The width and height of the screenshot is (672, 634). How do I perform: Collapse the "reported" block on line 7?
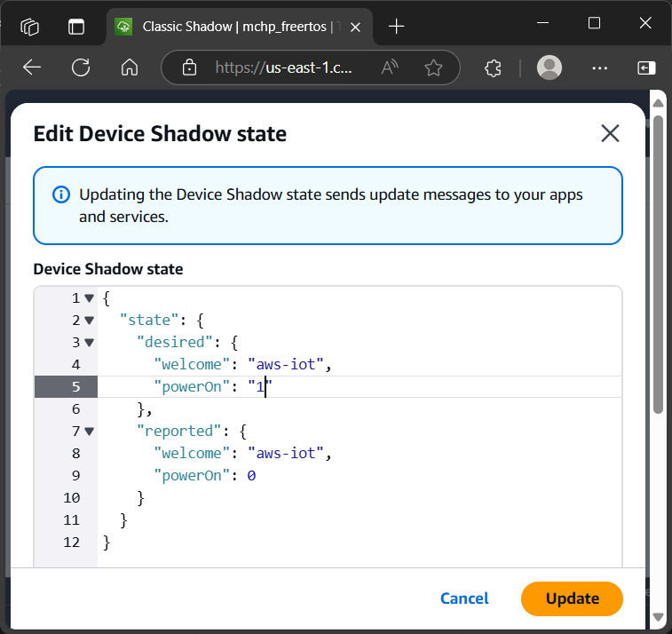[89, 432]
